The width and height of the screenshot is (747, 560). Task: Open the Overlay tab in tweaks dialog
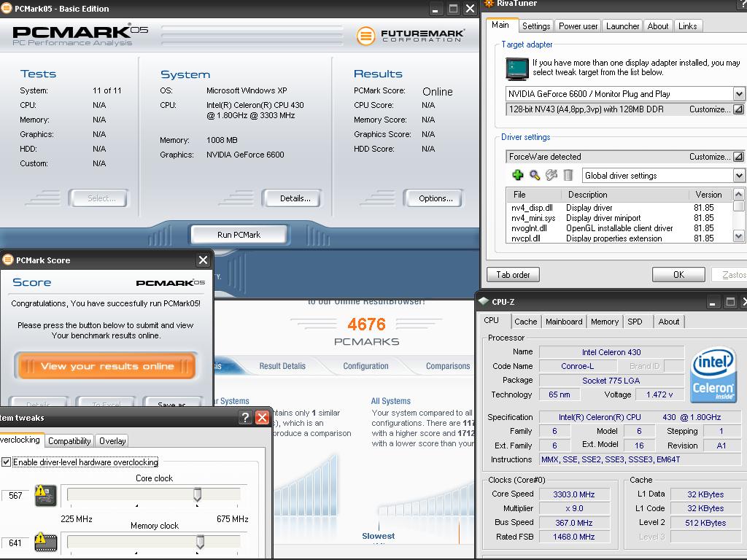coord(112,441)
